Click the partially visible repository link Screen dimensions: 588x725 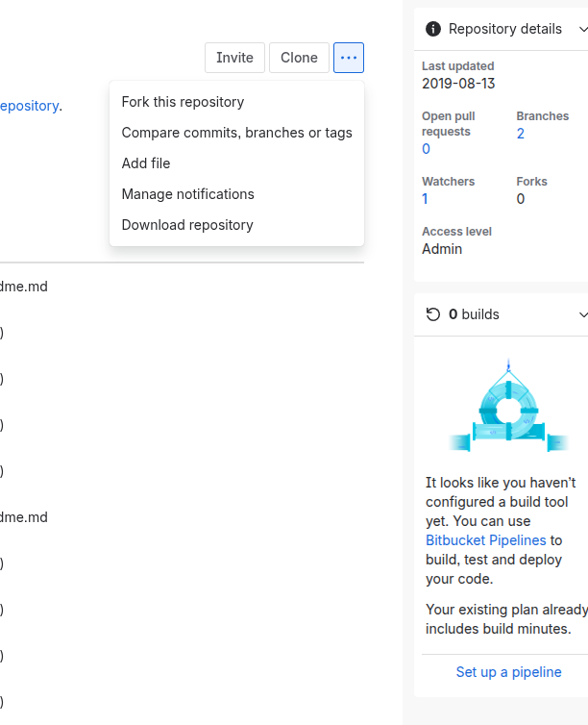tap(29, 106)
